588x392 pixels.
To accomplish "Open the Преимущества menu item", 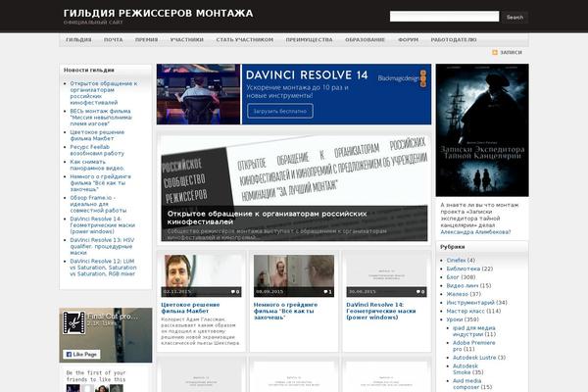I will point(309,40).
